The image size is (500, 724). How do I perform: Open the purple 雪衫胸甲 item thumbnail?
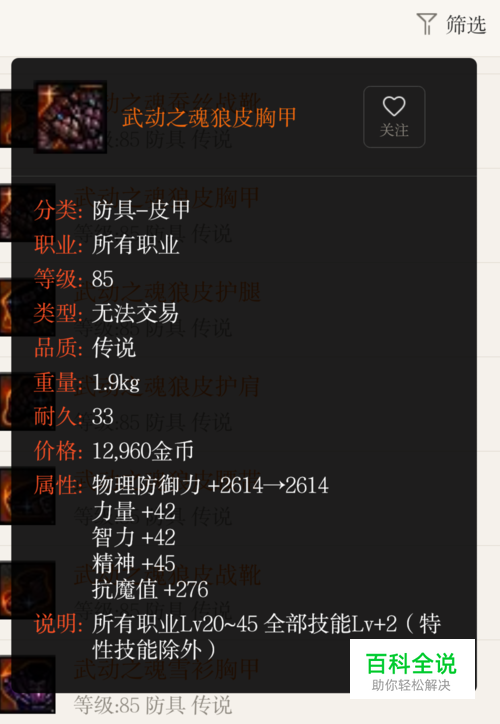pyautogui.click(x=28, y=684)
